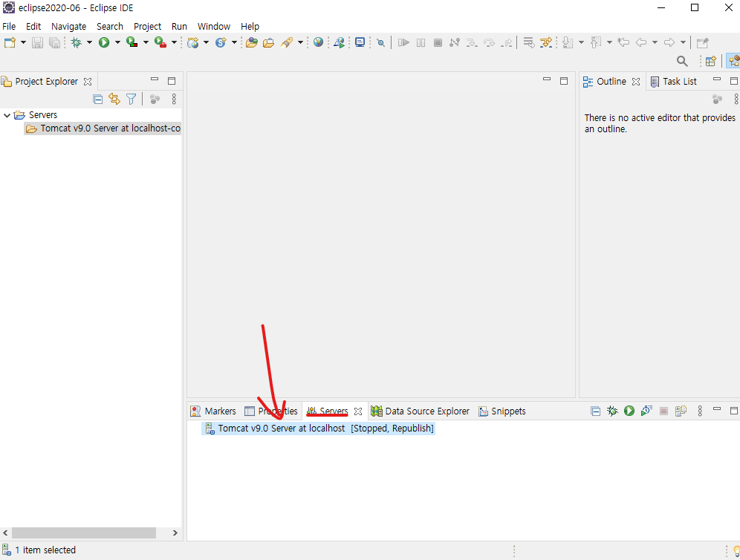
Task: Open the Window menu
Action: 214,27
